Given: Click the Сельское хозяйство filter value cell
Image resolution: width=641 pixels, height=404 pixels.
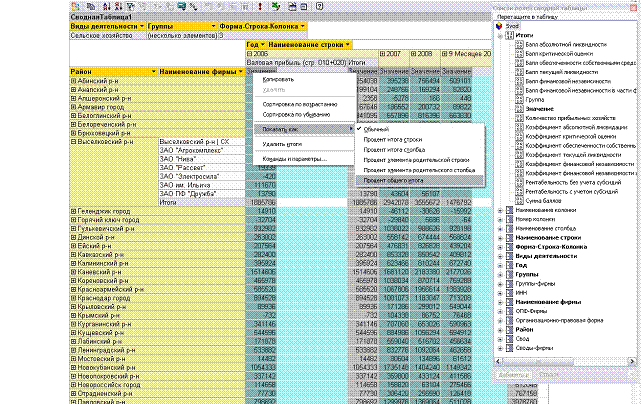Looking at the screenshot, I should 108,36.
